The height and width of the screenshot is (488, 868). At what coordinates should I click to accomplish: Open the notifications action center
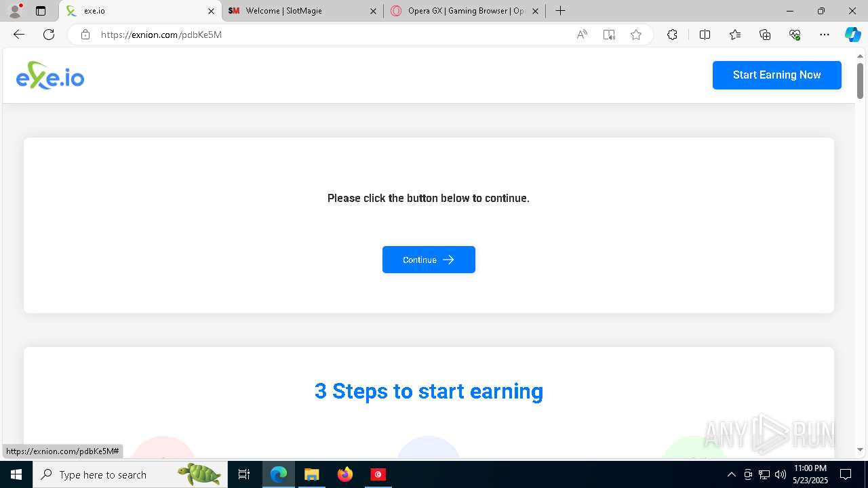pos(846,474)
